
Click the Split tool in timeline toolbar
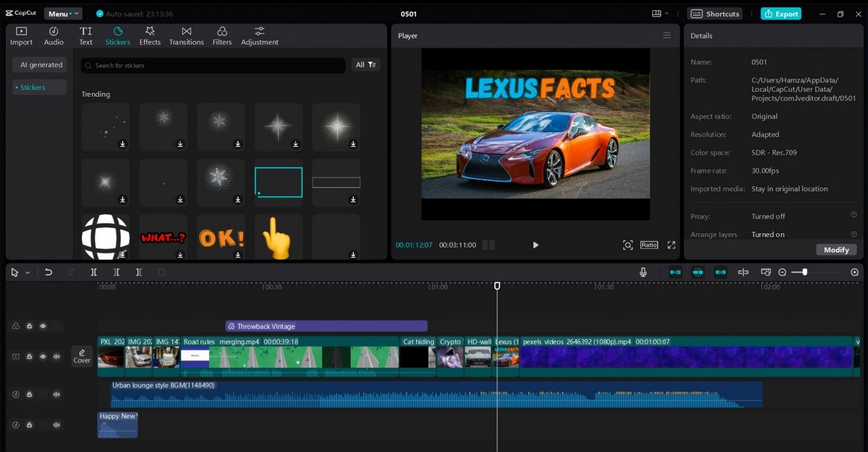point(94,273)
